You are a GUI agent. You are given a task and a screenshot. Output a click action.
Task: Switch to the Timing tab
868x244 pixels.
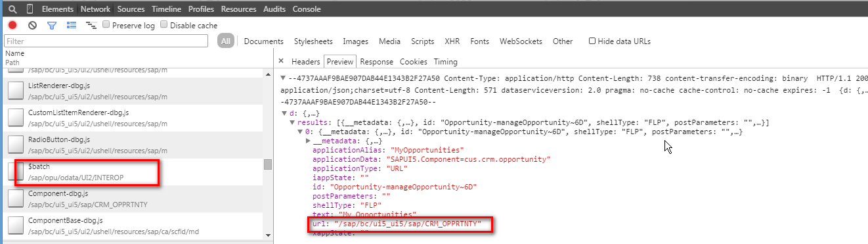pyautogui.click(x=446, y=62)
